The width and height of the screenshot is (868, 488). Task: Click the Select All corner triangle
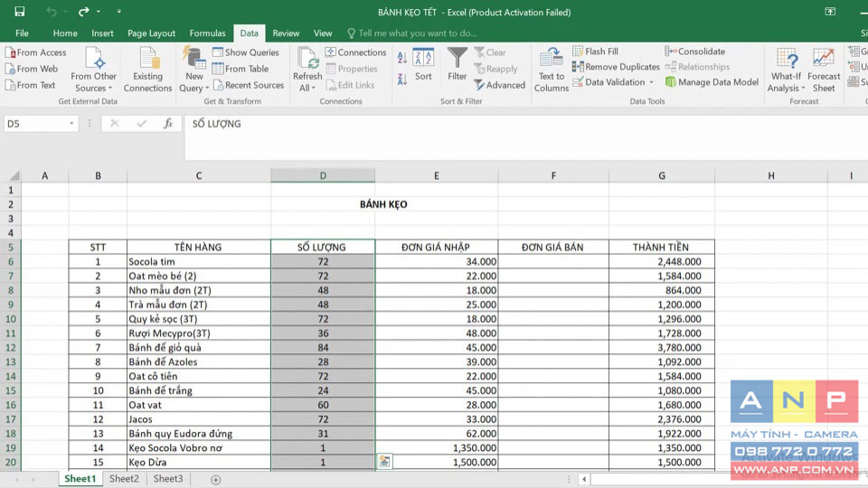(14, 176)
